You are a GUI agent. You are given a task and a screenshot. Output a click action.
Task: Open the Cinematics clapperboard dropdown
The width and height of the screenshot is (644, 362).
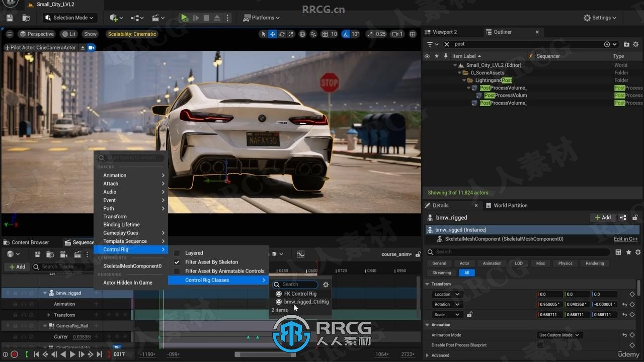[x=158, y=18]
